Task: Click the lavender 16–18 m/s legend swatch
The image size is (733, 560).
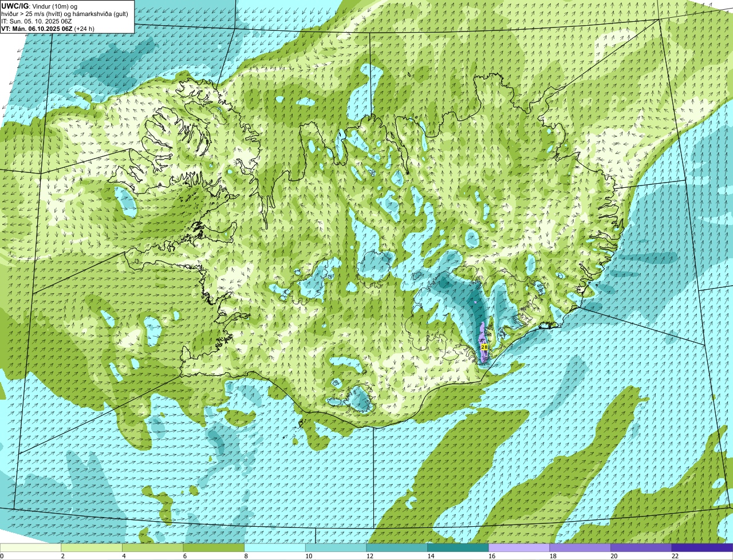Action: (519, 547)
